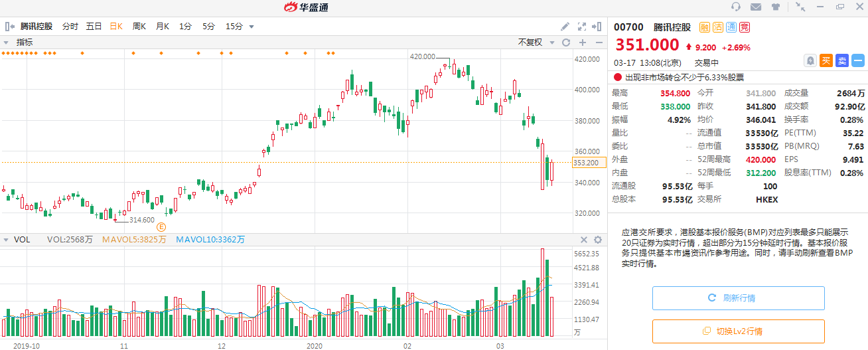Open the messages envelope icon
The image size is (868, 350).
click(x=755, y=7)
